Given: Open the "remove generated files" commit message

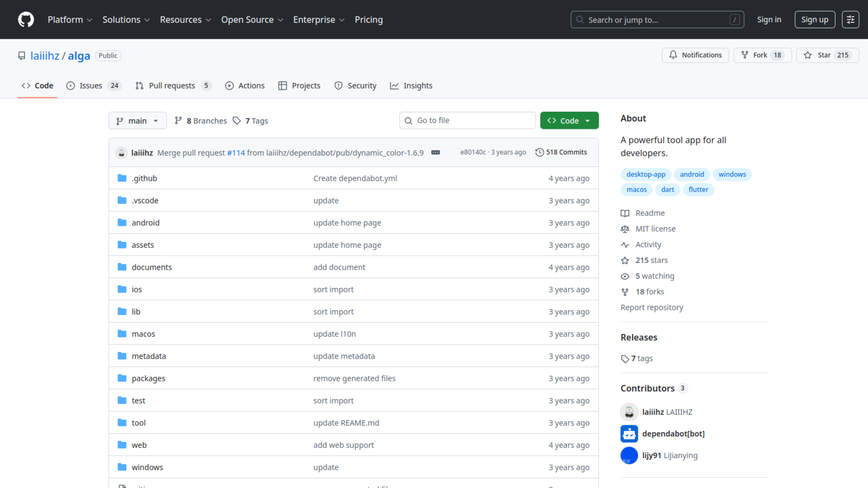Looking at the screenshot, I should 354,378.
